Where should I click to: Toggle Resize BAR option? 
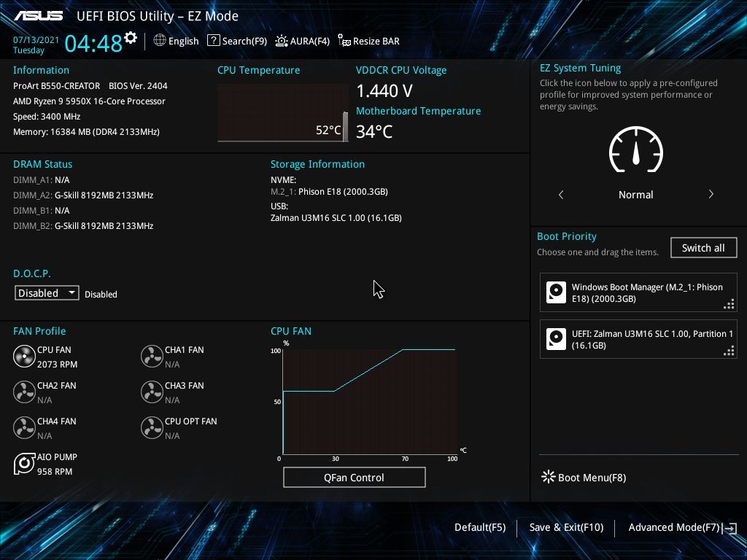click(x=368, y=41)
